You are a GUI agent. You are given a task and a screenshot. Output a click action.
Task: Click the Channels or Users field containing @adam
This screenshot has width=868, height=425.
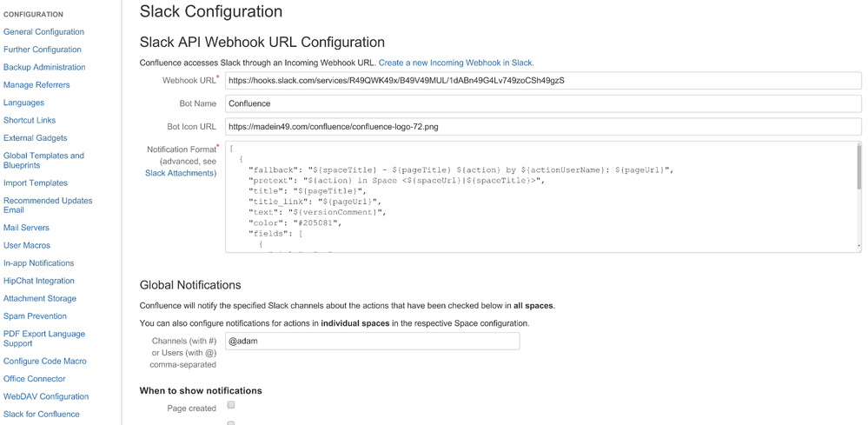point(372,342)
